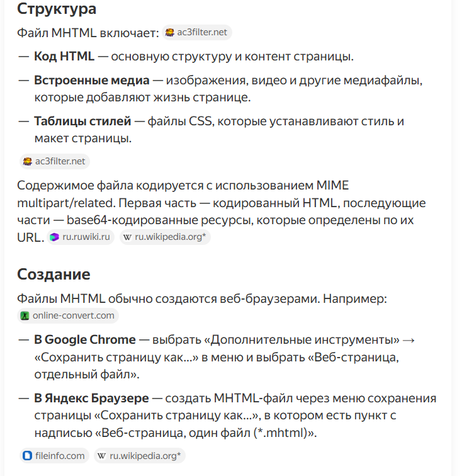474x476 pixels.
Task: Click ac3filter.net favicon below the style sheets bullet
Action: (x=27, y=161)
